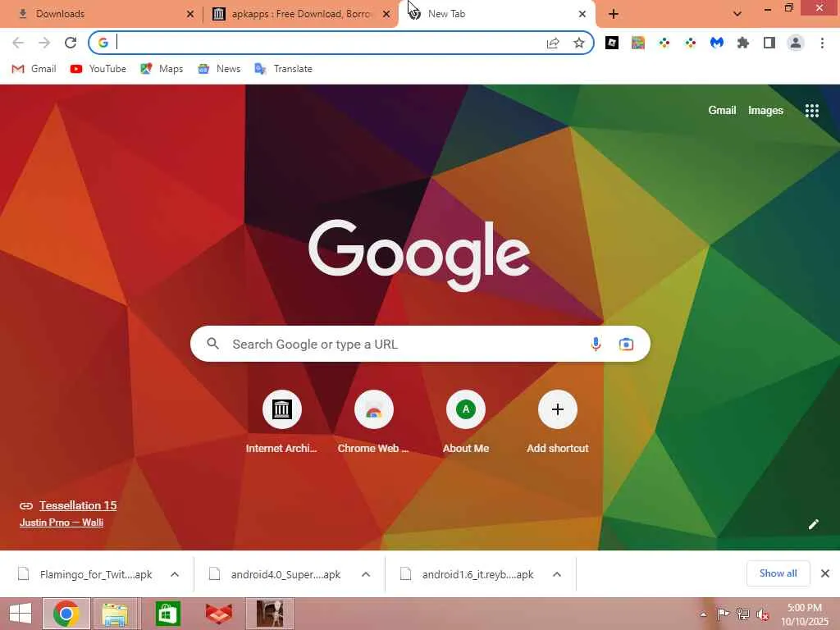Open the Justin Prno — Walli link
Viewport: 840px width, 630px height.
tap(62, 523)
